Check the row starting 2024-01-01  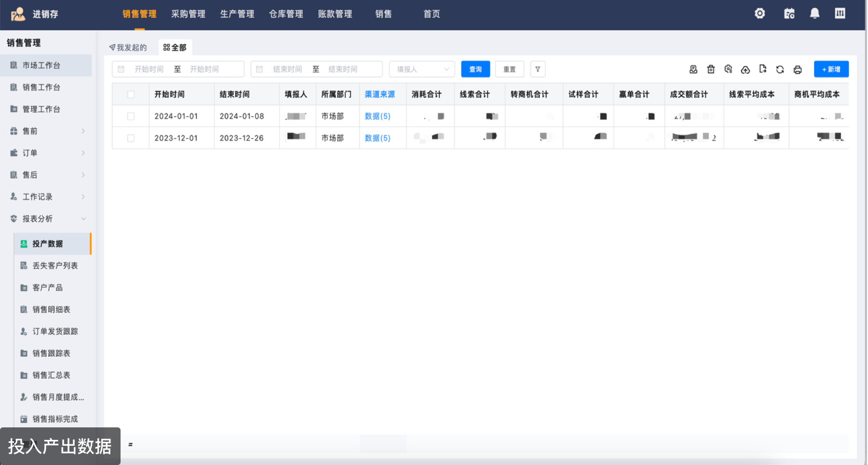pyautogui.click(x=131, y=116)
